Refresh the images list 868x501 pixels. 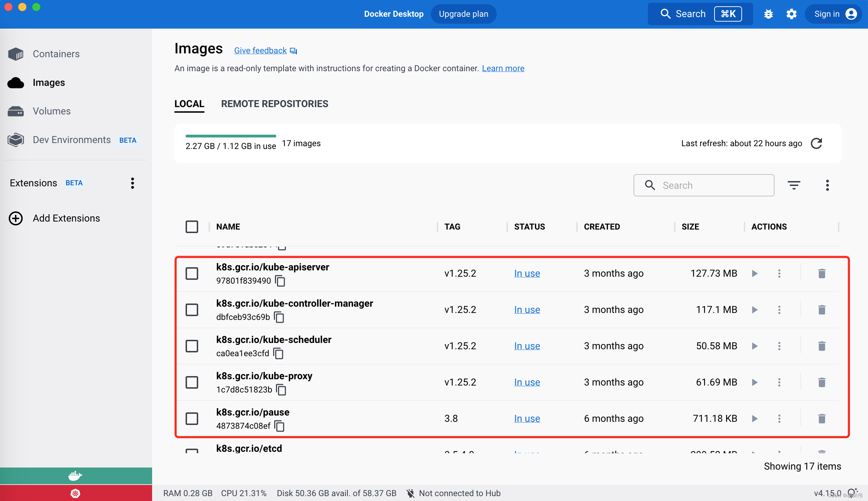816,143
